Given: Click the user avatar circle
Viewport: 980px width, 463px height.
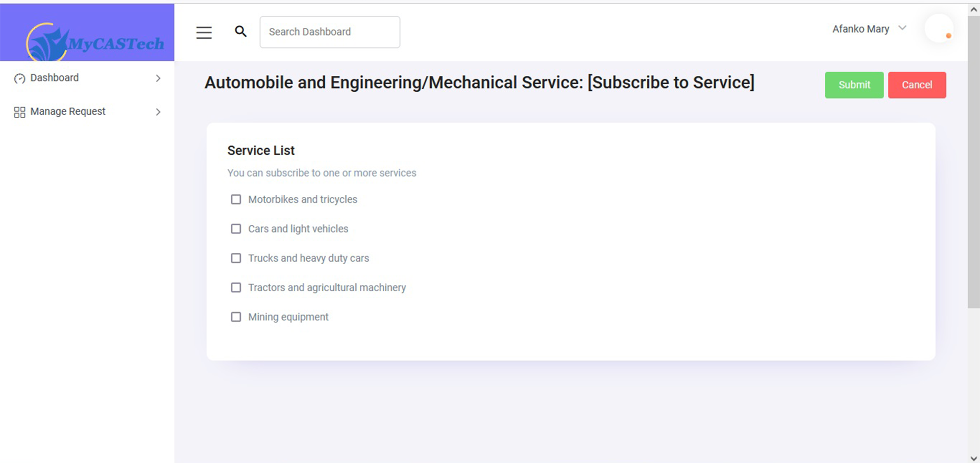Looking at the screenshot, I should [x=939, y=29].
